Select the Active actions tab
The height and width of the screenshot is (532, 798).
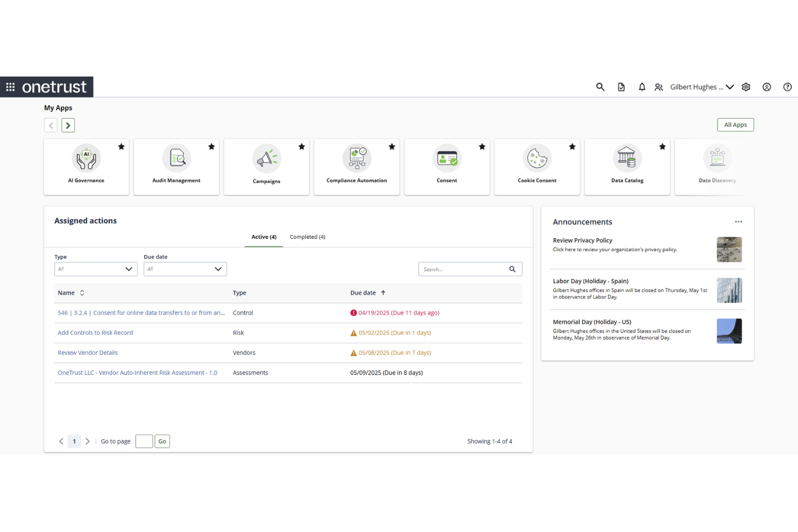264,237
